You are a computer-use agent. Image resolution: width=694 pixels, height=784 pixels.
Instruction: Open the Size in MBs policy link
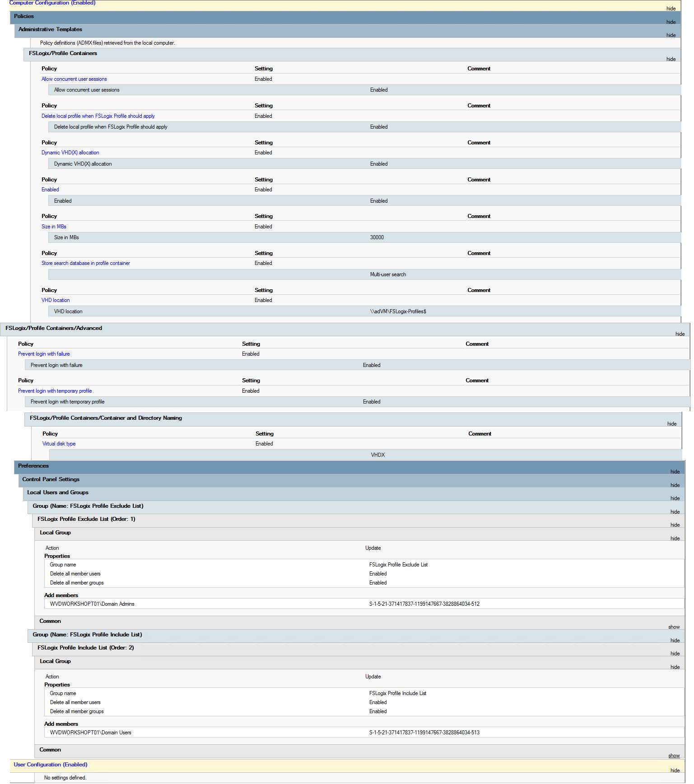click(x=54, y=227)
